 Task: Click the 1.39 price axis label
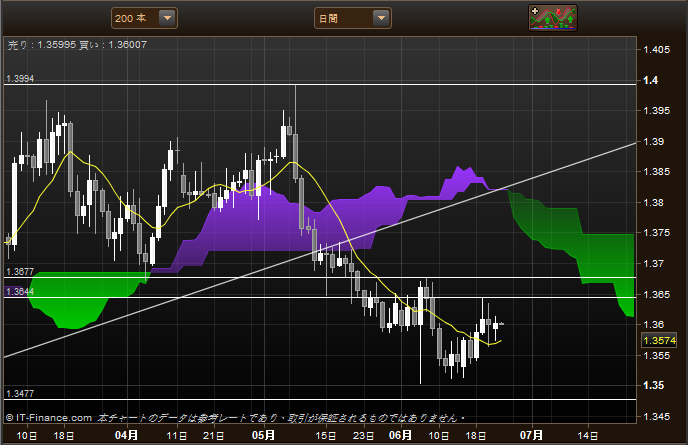653,141
